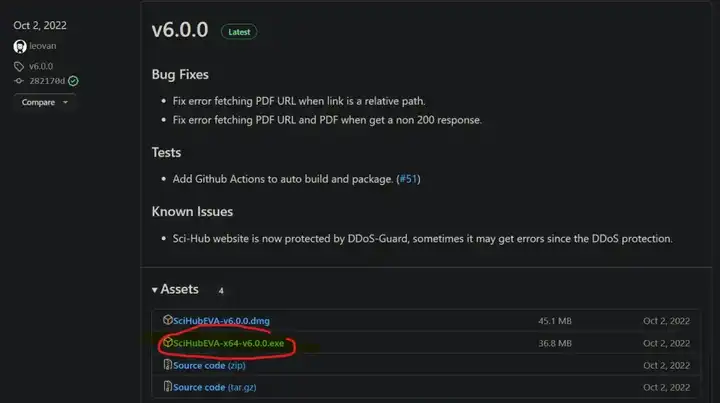Click the leovan user avatar
Viewport: 720px width, 403px height.
click(x=20, y=47)
